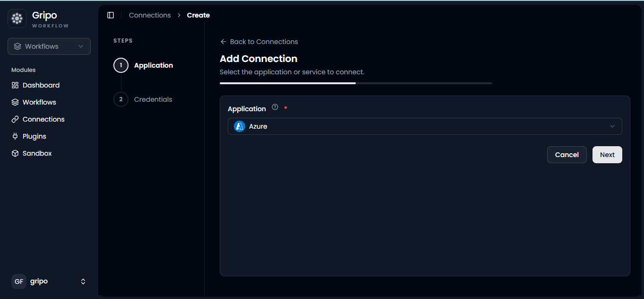
Task: Click the GF avatar badge
Action: pyautogui.click(x=19, y=281)
